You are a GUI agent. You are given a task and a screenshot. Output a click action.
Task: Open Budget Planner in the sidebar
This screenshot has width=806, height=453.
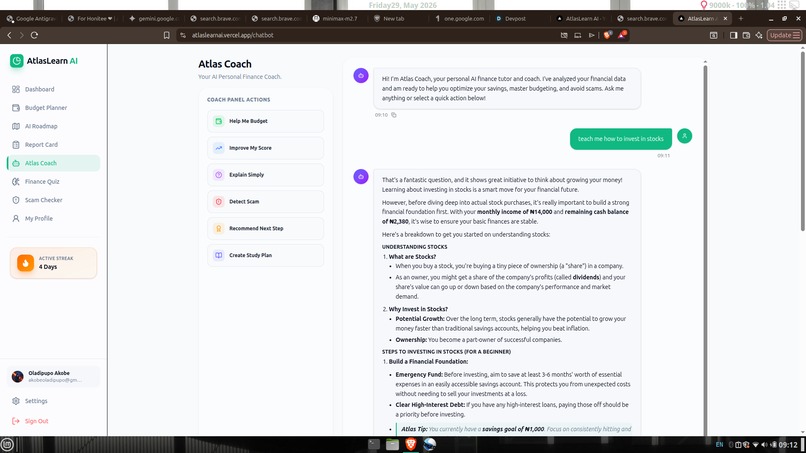click(53, 108)
